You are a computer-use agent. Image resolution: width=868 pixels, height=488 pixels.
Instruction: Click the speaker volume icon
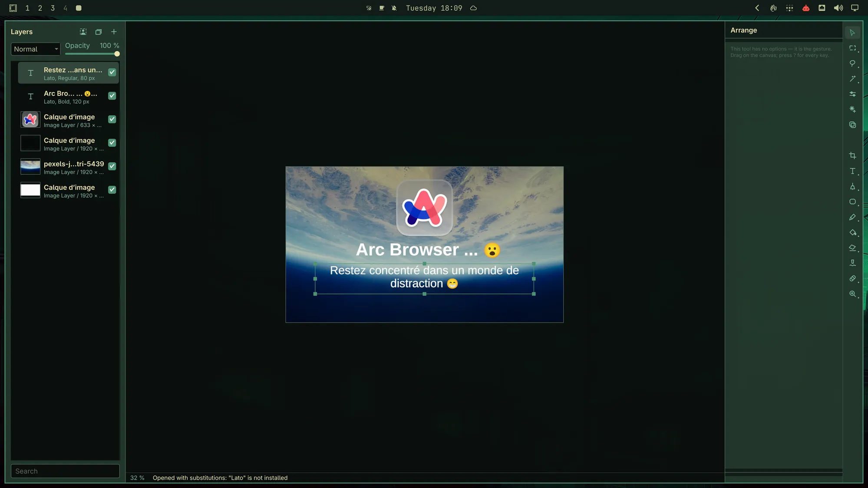(838, 8)
